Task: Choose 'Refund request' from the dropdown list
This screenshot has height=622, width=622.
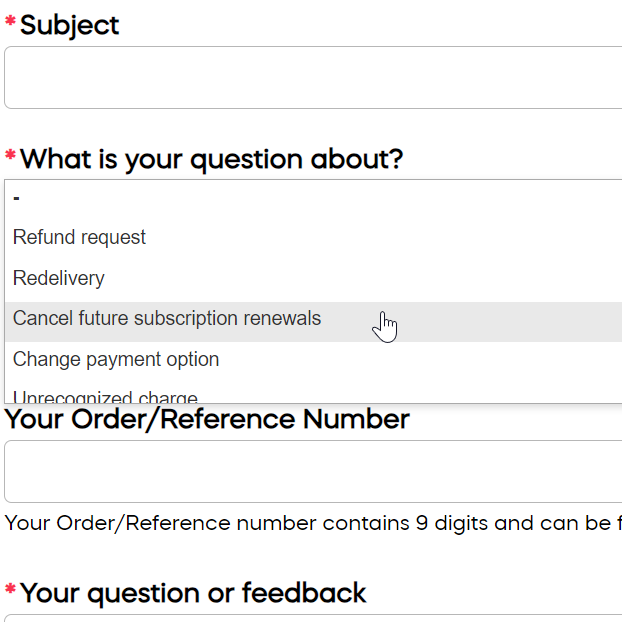Action: point(313,237)
